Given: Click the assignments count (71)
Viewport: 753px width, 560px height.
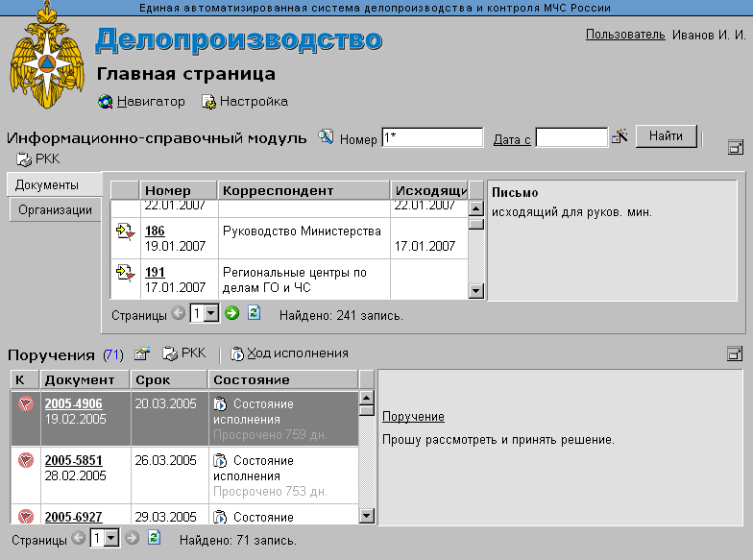Looking at the screenshot, I should coord(113,355).
